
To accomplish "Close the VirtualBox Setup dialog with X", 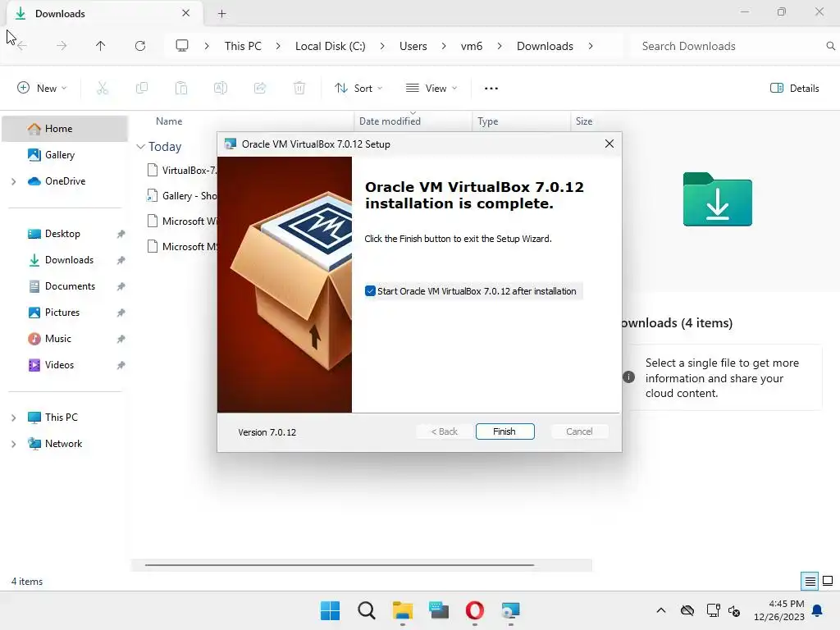I will pyautogui.click(x=609, y=144).
